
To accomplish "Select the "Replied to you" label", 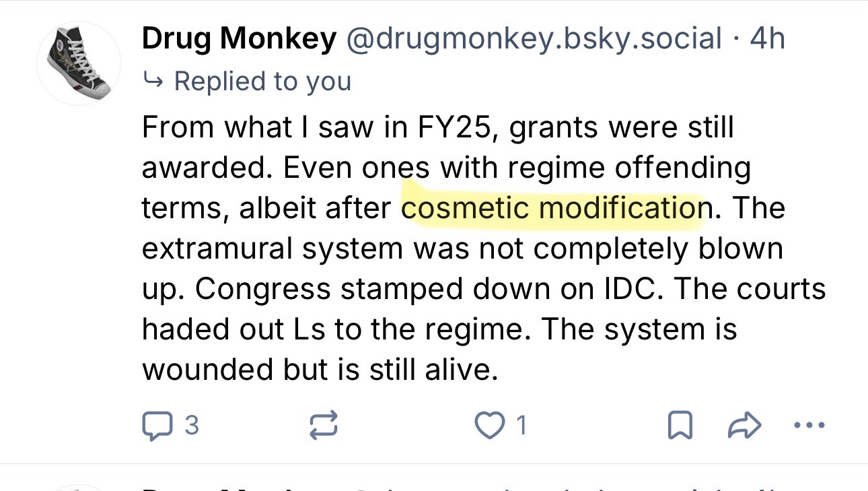I will pos(262,81).
